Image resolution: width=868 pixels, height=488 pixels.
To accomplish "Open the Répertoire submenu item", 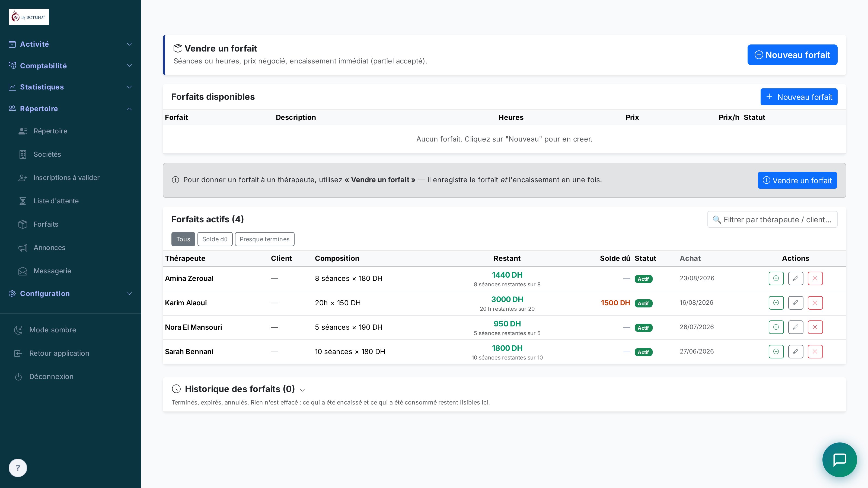I will [x=50, y=131].
